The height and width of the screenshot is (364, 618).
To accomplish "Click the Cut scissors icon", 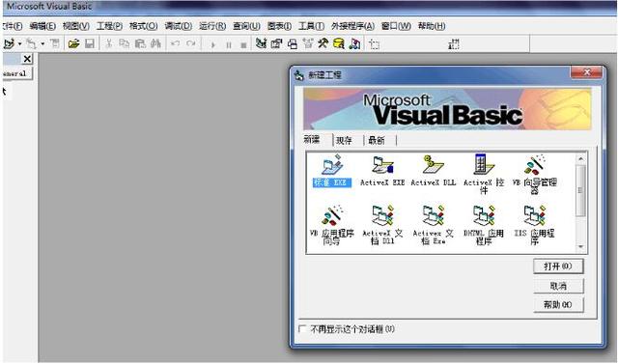I will tap(109, 43).
